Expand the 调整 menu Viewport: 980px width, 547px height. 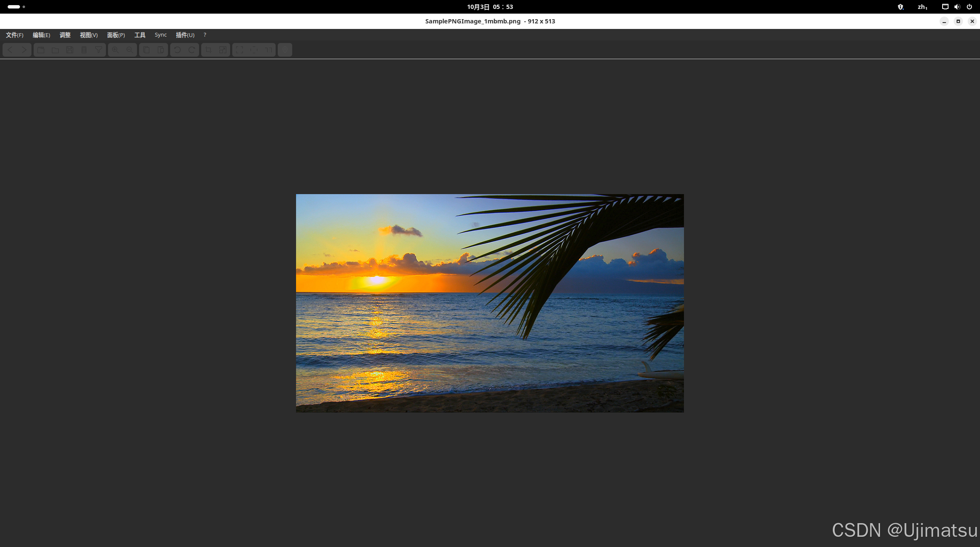click(65, 35)
